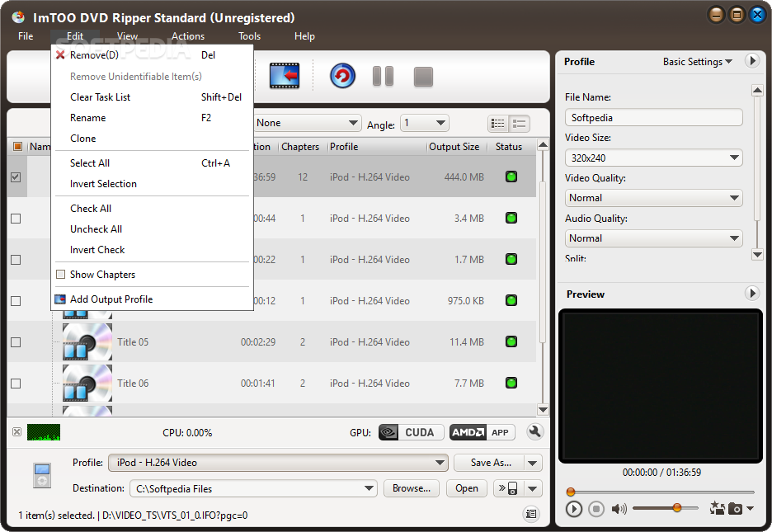
Task: Open the Tools menu
Action: (x=249, y=36)
